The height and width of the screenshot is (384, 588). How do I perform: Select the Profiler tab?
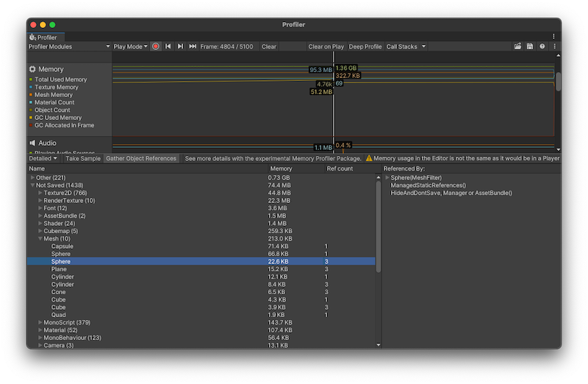click(46, 37)
